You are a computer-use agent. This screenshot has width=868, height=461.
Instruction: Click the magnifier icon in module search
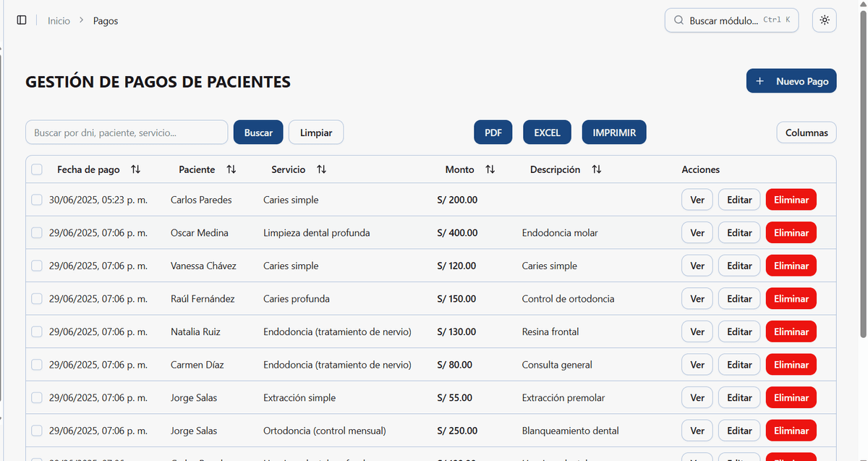pos(678,20)
